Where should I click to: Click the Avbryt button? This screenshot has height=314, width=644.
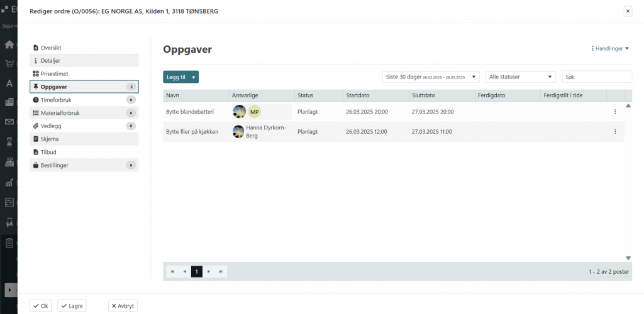[x=123, y=306]
